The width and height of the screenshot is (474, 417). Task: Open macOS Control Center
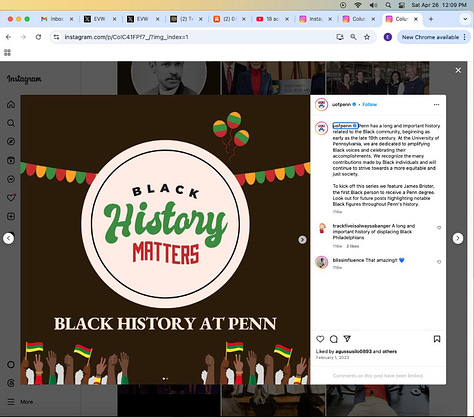402,5
